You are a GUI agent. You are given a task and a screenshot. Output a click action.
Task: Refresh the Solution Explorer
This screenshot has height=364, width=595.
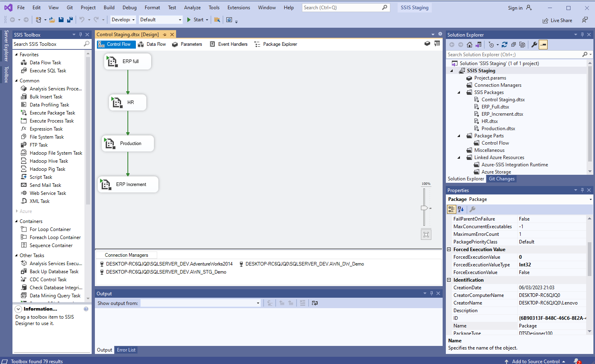click(505, 45)
